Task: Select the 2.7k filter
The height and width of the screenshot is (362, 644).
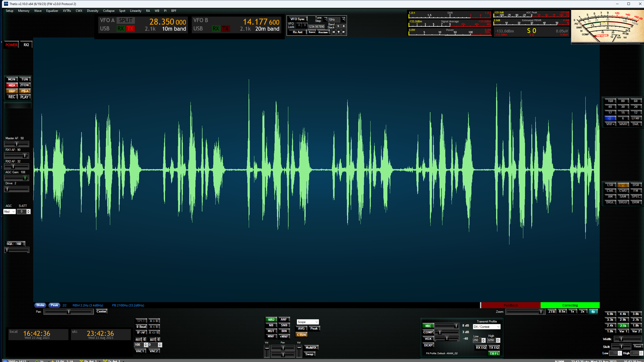Action: 636,320
